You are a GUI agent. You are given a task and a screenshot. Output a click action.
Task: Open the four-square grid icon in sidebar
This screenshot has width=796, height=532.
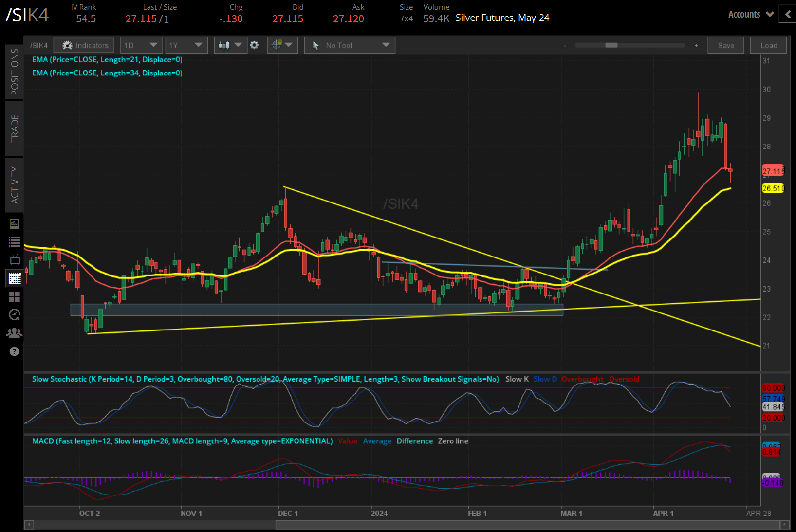(x=15, y=296)
